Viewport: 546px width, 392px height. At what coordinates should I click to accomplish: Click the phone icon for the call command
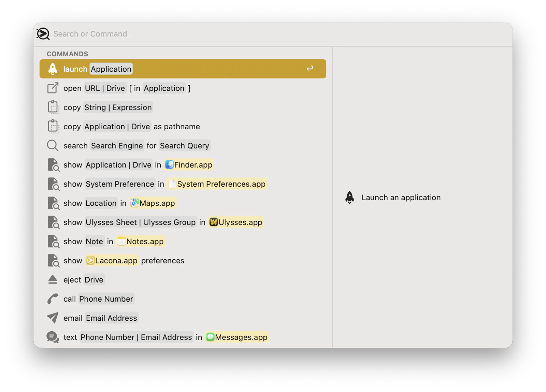[52, 299]
